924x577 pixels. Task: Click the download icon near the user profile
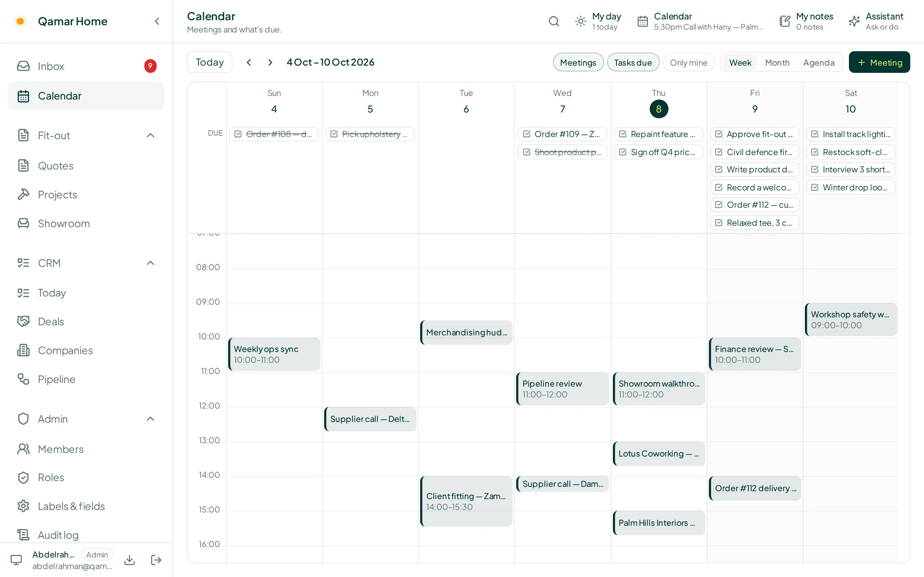130,560
